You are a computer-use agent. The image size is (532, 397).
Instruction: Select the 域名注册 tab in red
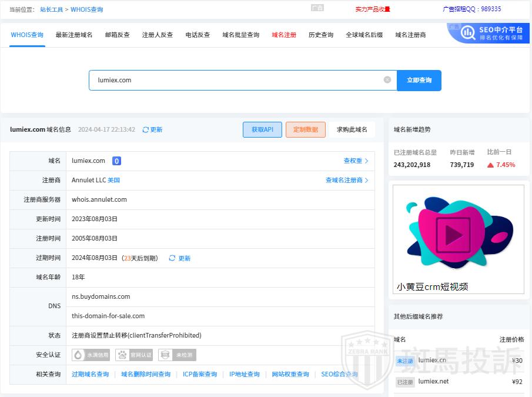coord(284,35)
